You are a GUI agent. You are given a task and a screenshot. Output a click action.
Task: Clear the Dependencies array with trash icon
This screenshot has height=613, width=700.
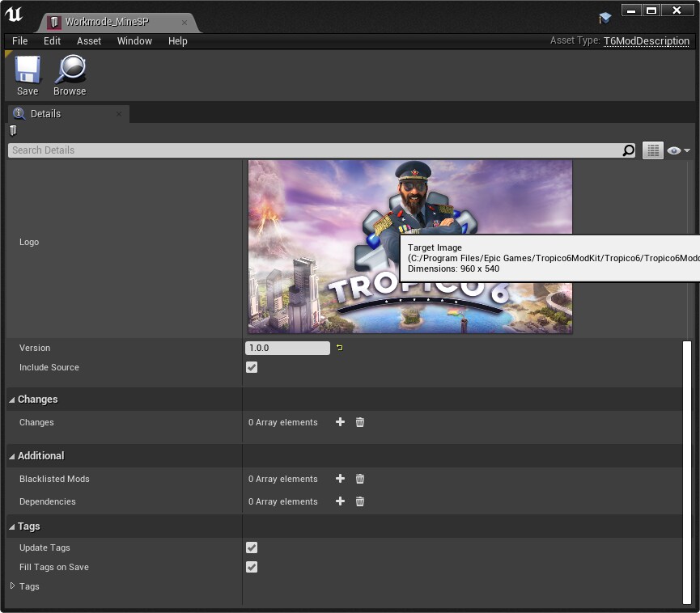tap(360, 501)
